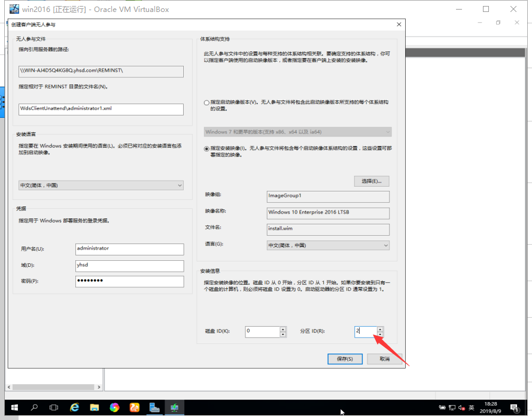Click the REMINST server path field
This screenshot has width=532, height=420.
click(x=101, y=72)
